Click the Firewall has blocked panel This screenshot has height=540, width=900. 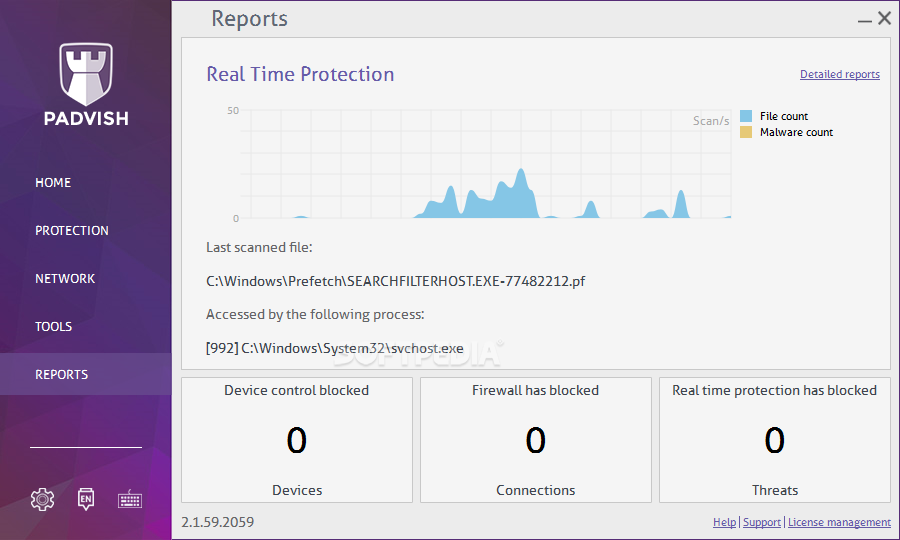tap(536, 440)
